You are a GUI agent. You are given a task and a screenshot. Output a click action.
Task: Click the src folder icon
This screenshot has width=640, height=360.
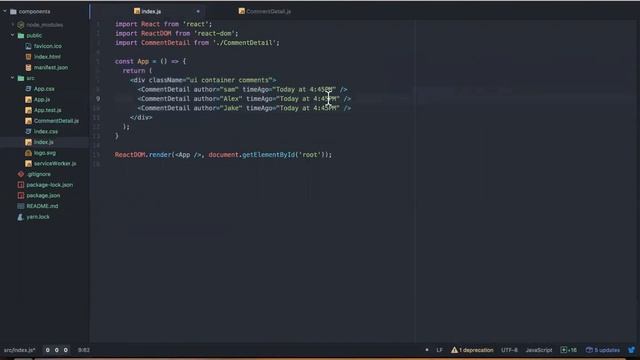click(21, 78)
